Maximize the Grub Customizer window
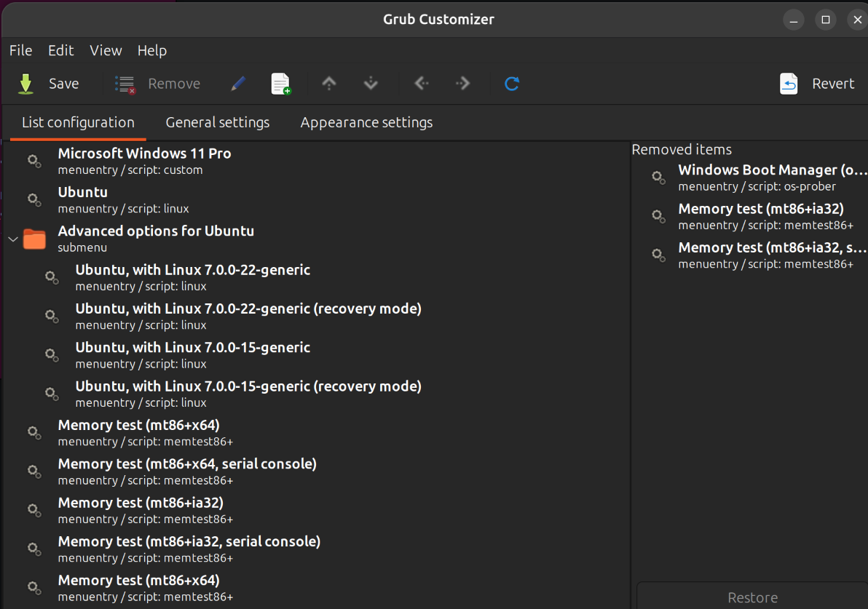The height and width of the screenshot is (609, 868). (x=825, y=20)
